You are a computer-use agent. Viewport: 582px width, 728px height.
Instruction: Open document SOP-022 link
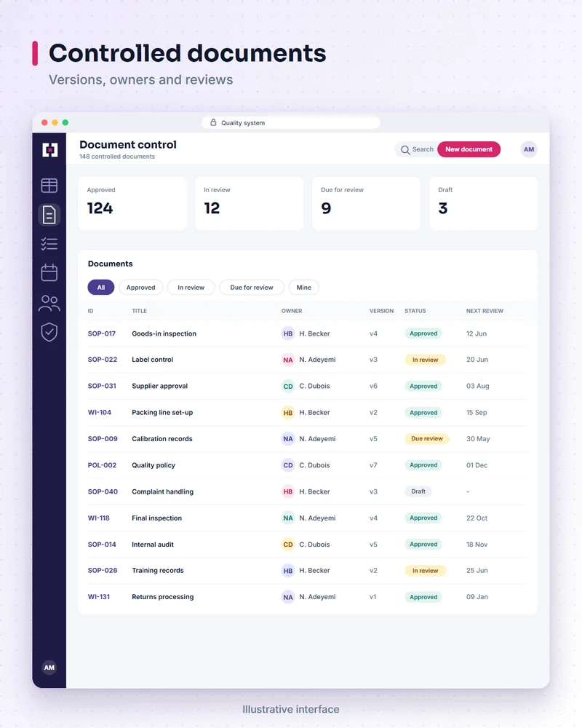click(x=103, y=360)
